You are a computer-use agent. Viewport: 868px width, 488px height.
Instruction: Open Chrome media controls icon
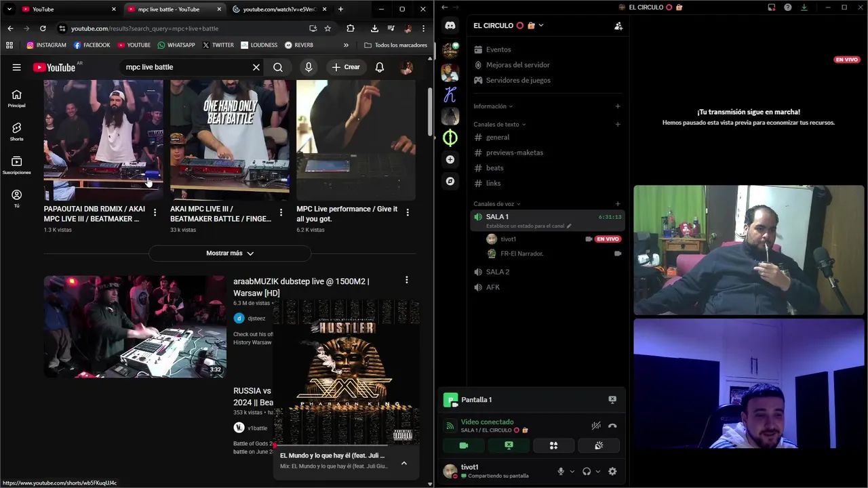pos(391,28)
